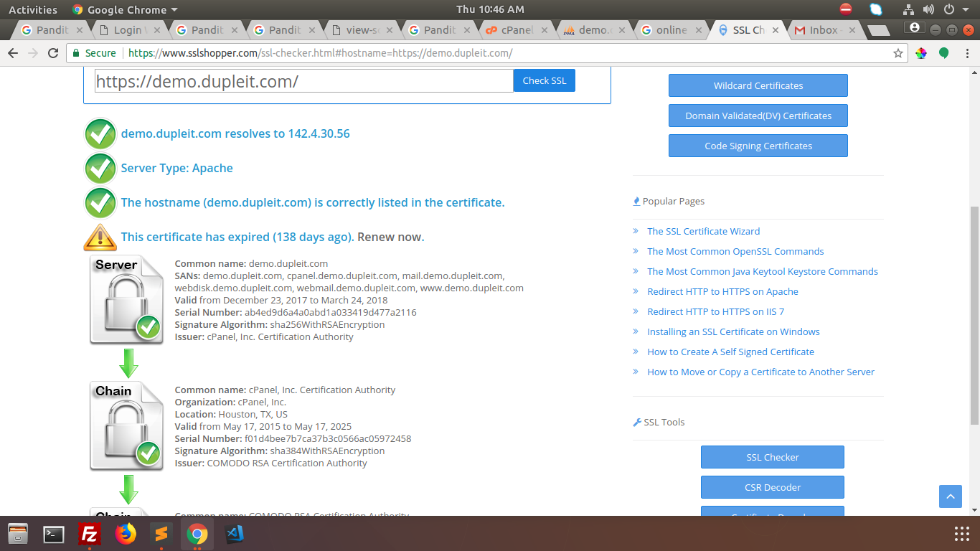Close the Inbox Gmail tab

852,30
